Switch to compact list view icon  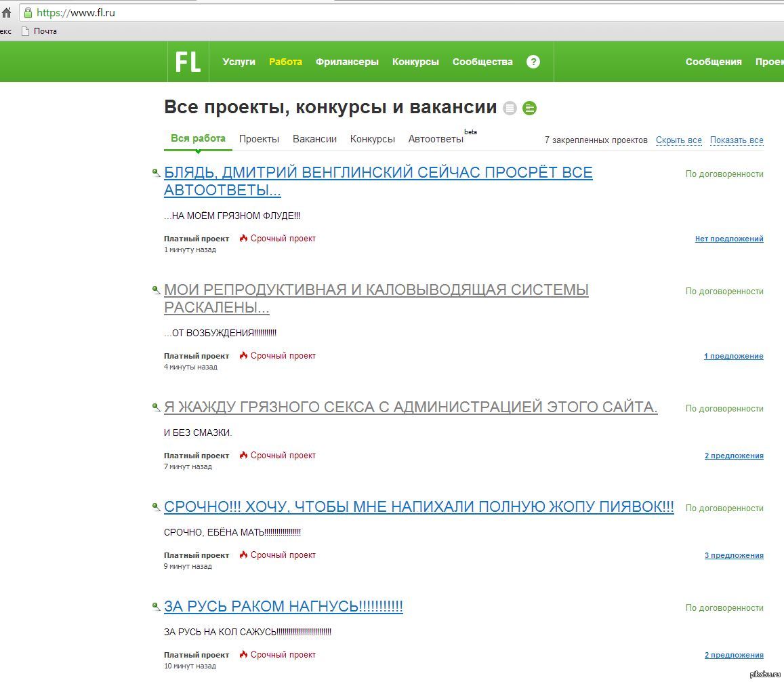point(510,108)
